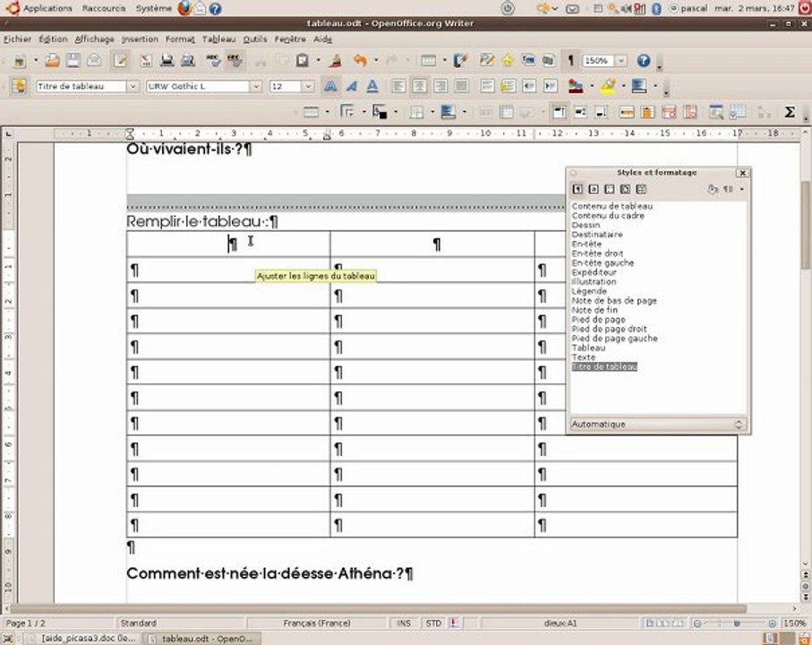Toggle numbering list icon
The width and height of the screenshot is (812, 645).
487,86
